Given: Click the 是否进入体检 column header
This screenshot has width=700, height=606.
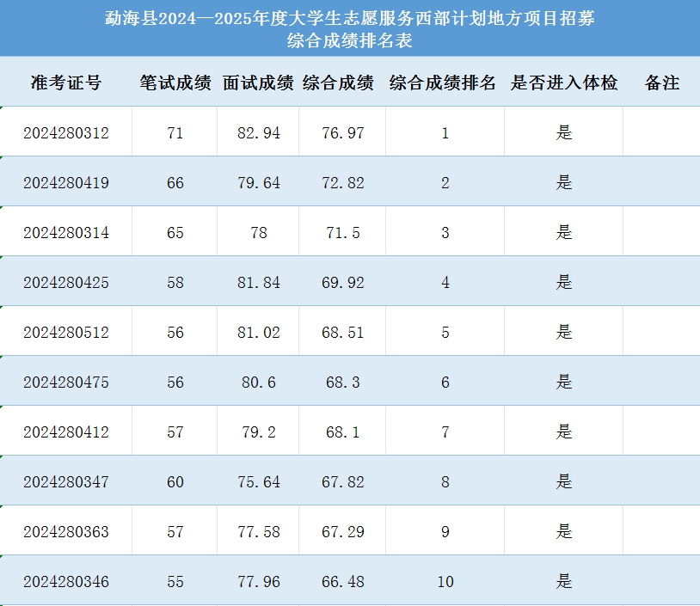Looking at the screenshot, I should pyautogui.click(x=563, y=83).
